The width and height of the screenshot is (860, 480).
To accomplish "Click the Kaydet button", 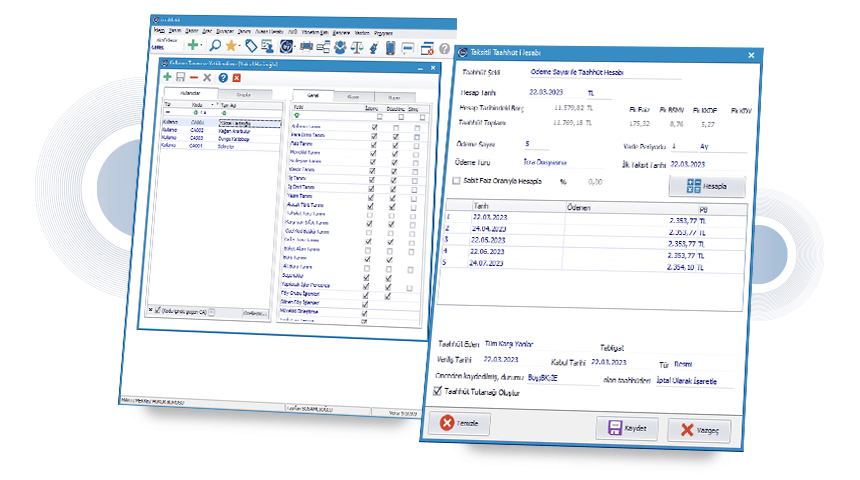I will [x=627, y=428].
